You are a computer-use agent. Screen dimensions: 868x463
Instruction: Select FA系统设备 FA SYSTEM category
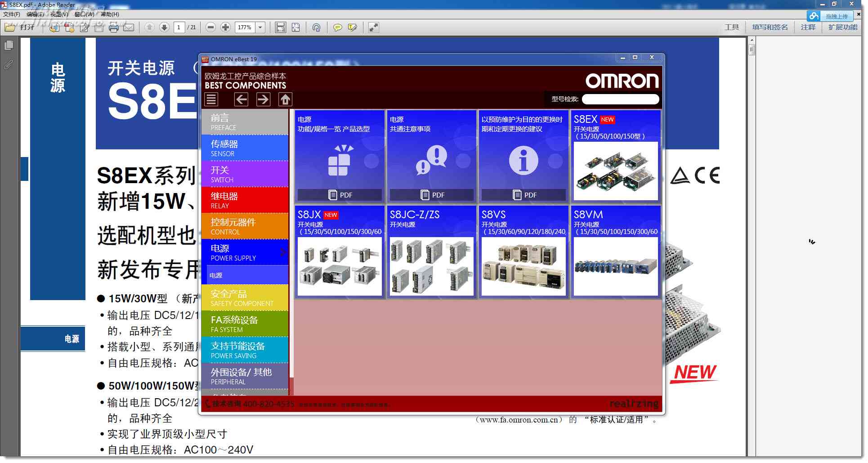pyautogui.click(x=245, y=324)
